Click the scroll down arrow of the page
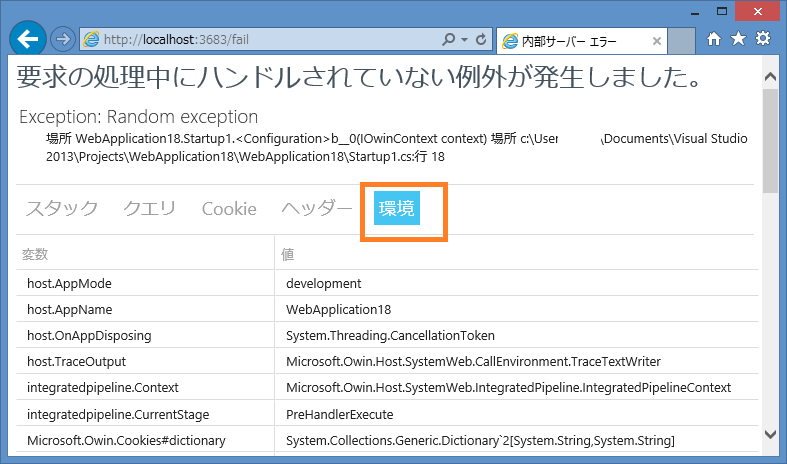 click(x=770, y=434)
